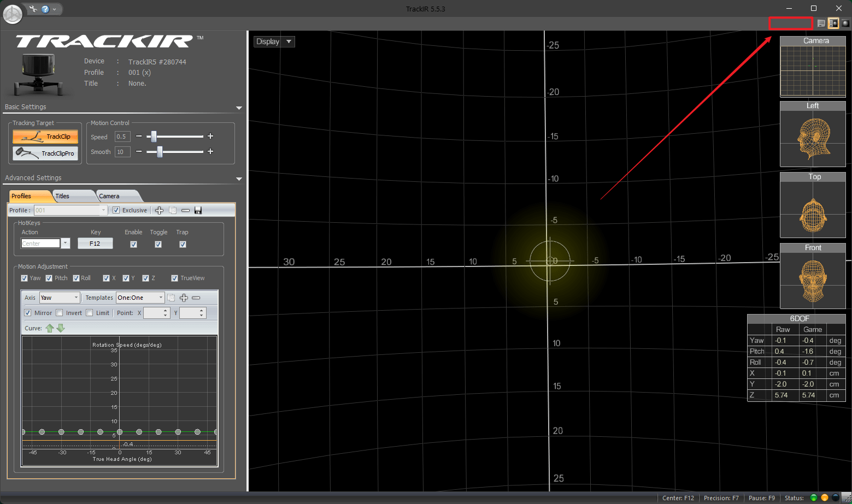This screenshot has height=504, width=852.
Task: Toggle the hotkey Enable checkbox
Action: (133, 244)
